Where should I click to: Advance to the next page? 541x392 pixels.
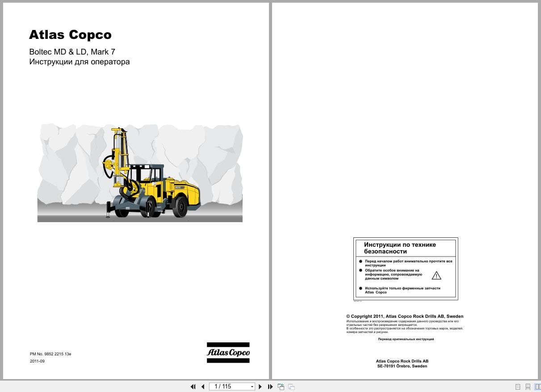coord(260,386)
